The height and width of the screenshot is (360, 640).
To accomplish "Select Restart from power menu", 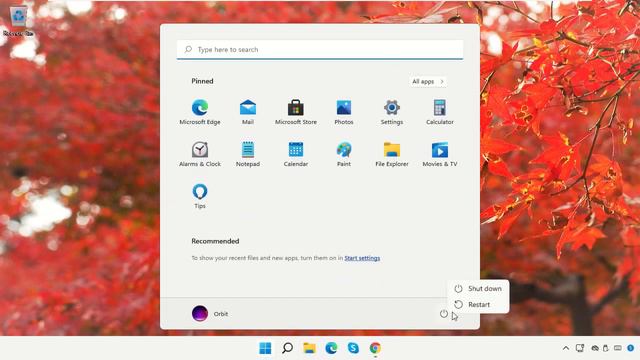I will (x=478, y=304).
